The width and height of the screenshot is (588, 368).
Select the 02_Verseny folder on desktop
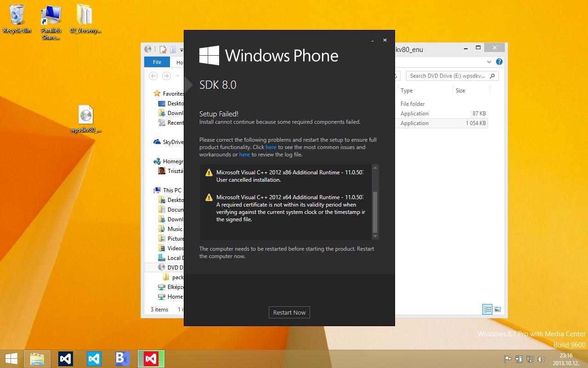[85, 19]
